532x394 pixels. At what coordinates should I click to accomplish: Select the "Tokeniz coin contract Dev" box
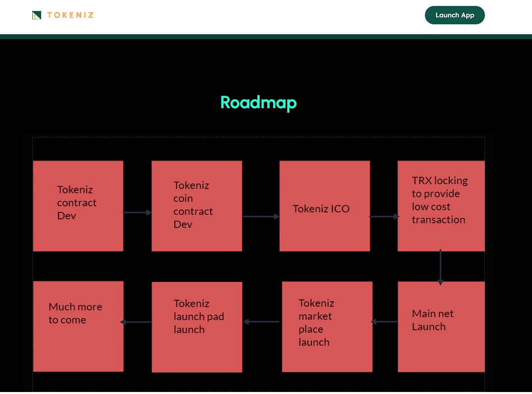pyautogui.click(x=197, y=206)
